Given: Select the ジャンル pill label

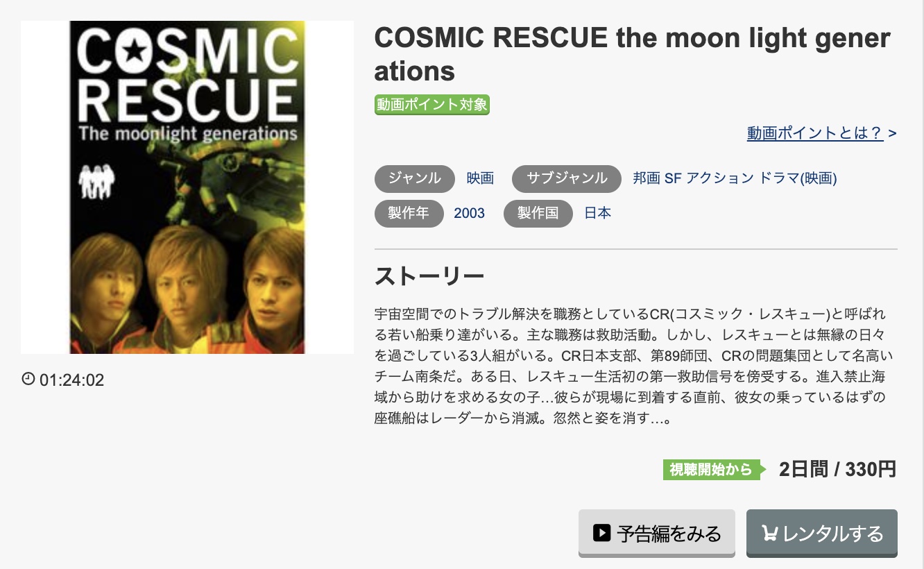Looking at the screenshot, I should click(x=414, y=178).
